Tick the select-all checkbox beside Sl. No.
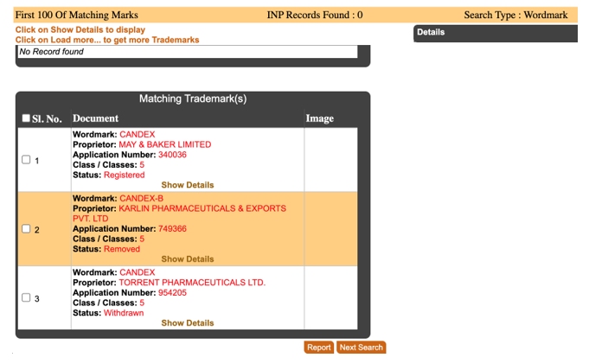Viewport: 589px width, 364px height. (x=26, y=118)
